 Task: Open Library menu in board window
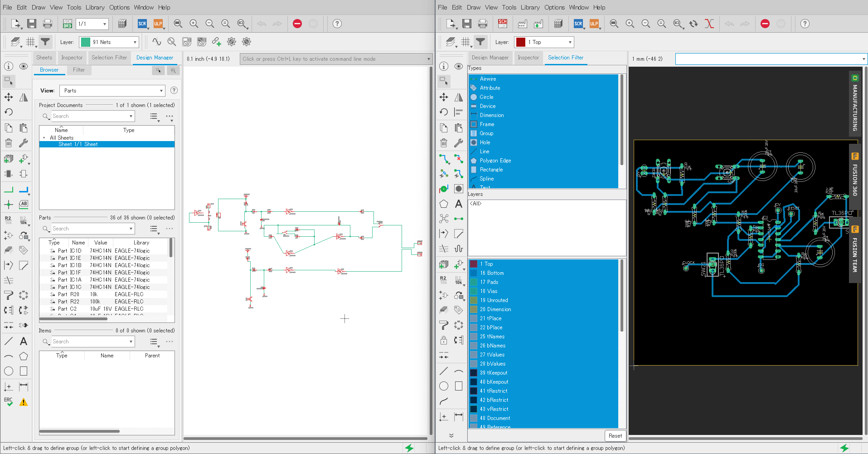(530, 7)
